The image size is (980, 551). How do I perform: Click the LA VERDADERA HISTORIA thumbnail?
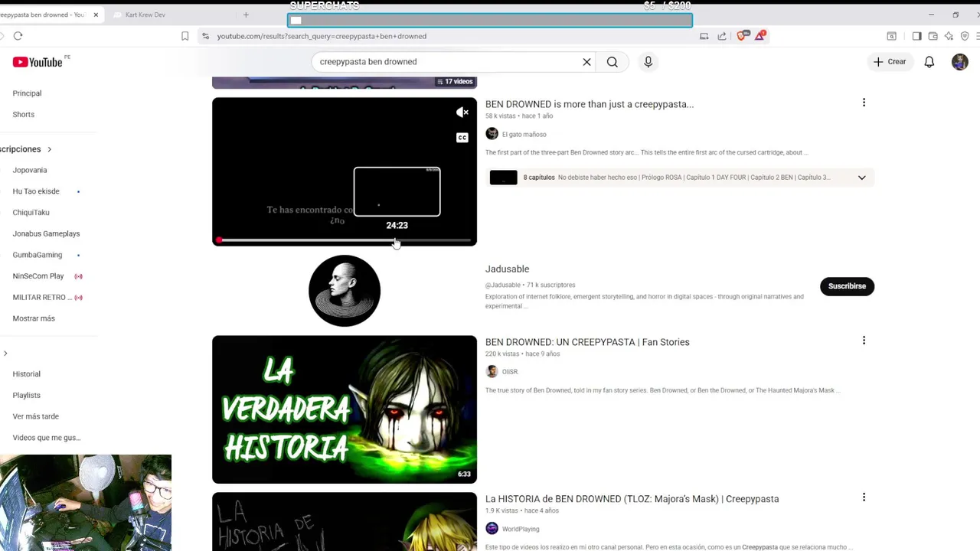[x=345, y=409]
